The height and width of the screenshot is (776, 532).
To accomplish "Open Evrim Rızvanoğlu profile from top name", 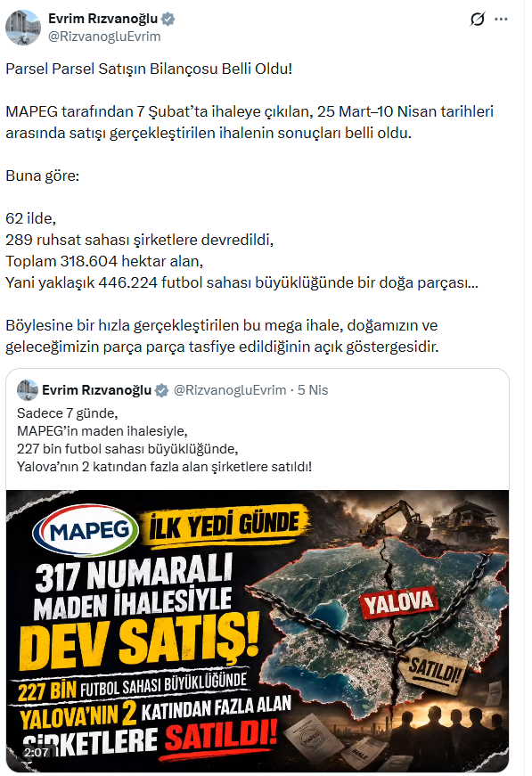I will click(103, 19).
